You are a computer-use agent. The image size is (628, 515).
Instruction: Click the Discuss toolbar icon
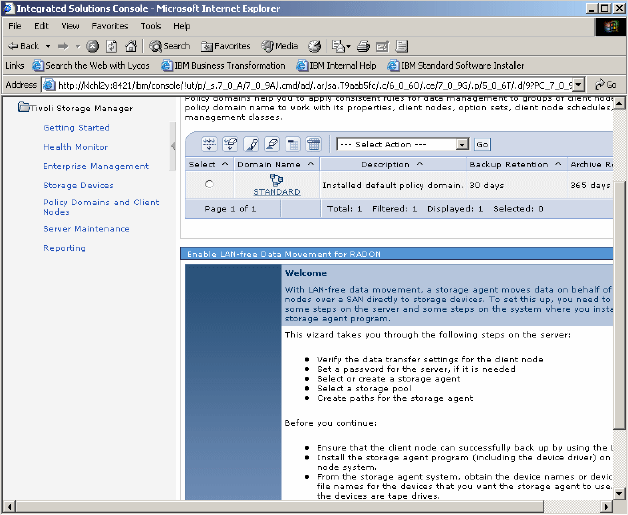[x=402, y=46]
